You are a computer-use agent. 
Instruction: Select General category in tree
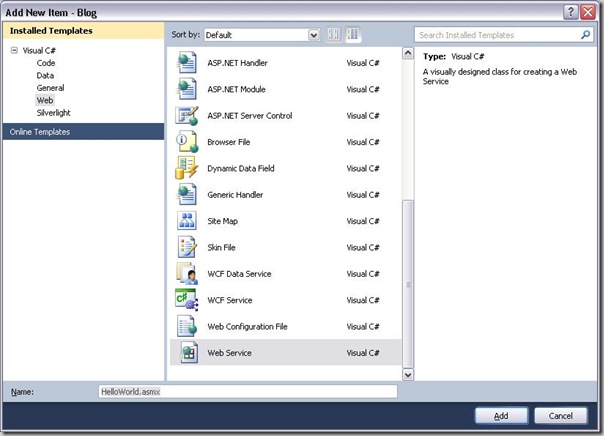coord(50,88)
